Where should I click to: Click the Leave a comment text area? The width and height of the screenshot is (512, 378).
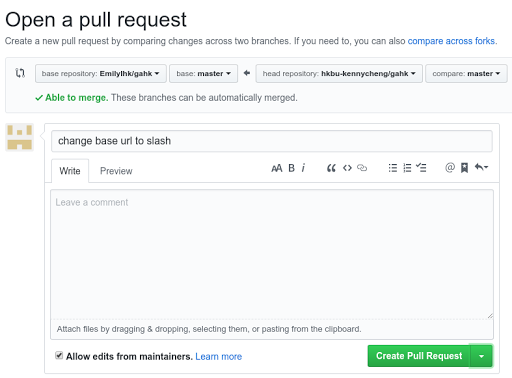(272, 254)
